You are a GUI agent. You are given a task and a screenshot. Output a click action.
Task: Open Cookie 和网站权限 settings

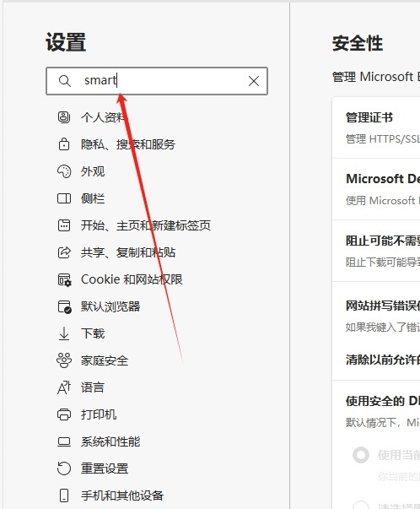(x=132, y=279)
